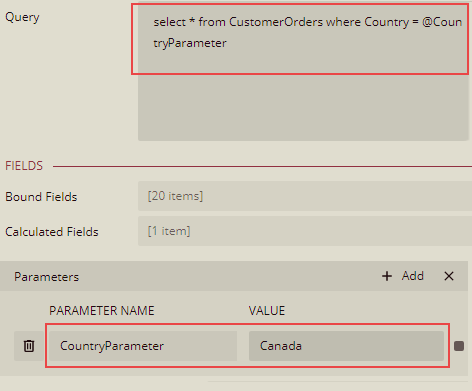Click the FIELDS section header
Image resolution: width=472 pixels, height=391 pixels.
point(24,166)
